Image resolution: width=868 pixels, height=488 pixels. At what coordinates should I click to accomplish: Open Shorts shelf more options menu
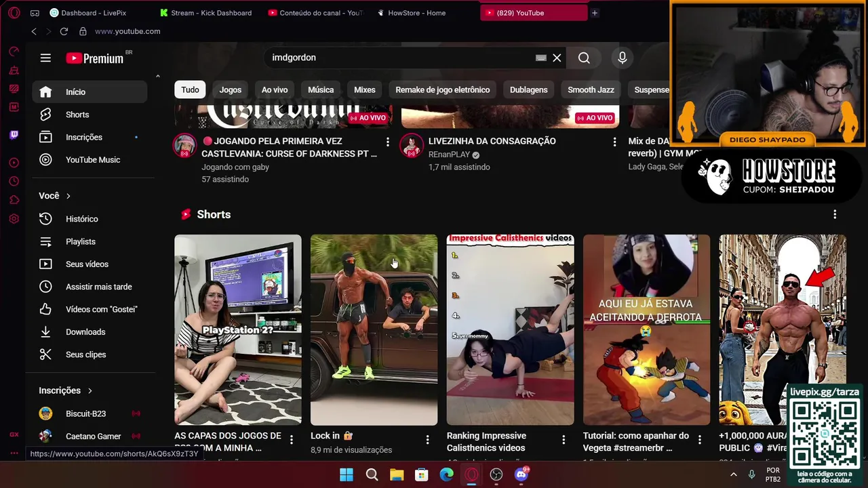pos(835,214)
